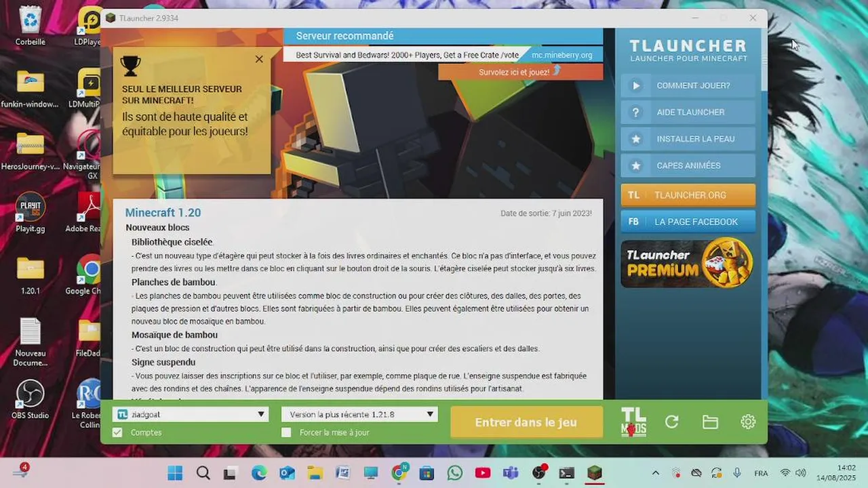Close the yellow best server popup
This screenshot has height=488, width=868.
pos(259,59)
